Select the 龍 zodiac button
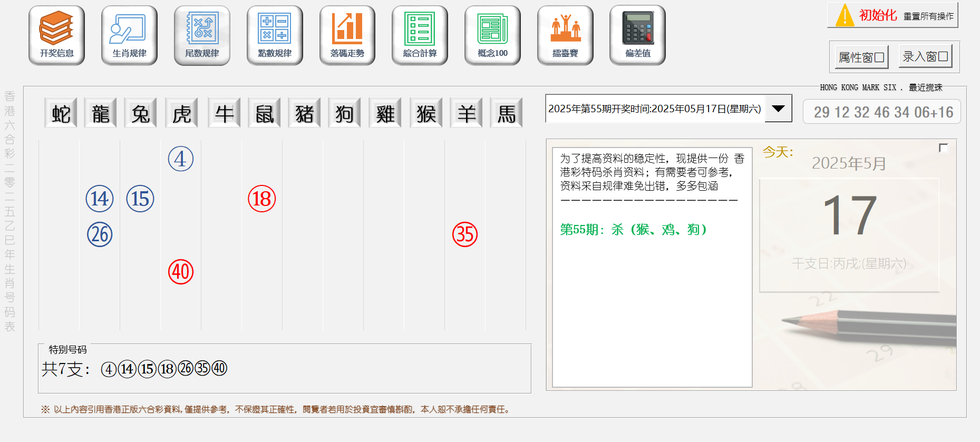This screenshot has width=980, height=442. 100,113
